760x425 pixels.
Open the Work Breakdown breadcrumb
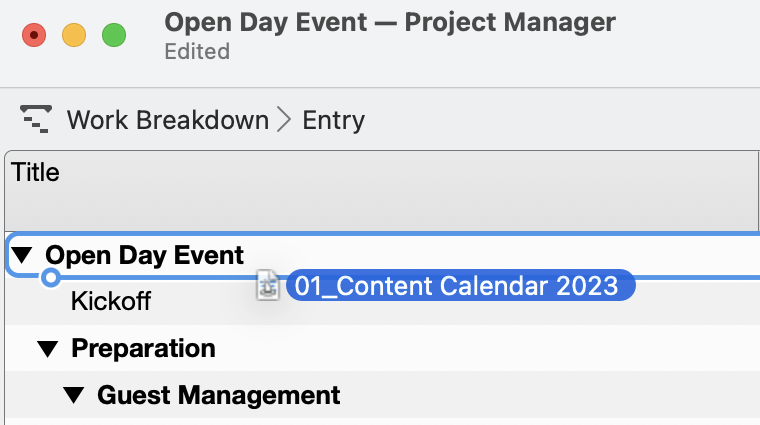pos(167,121)
